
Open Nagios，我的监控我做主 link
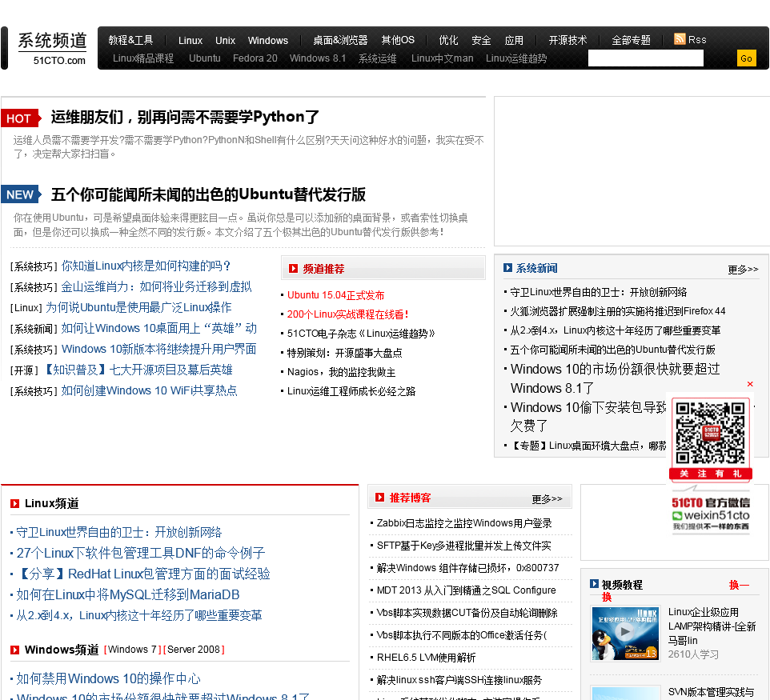click(341, 372)
